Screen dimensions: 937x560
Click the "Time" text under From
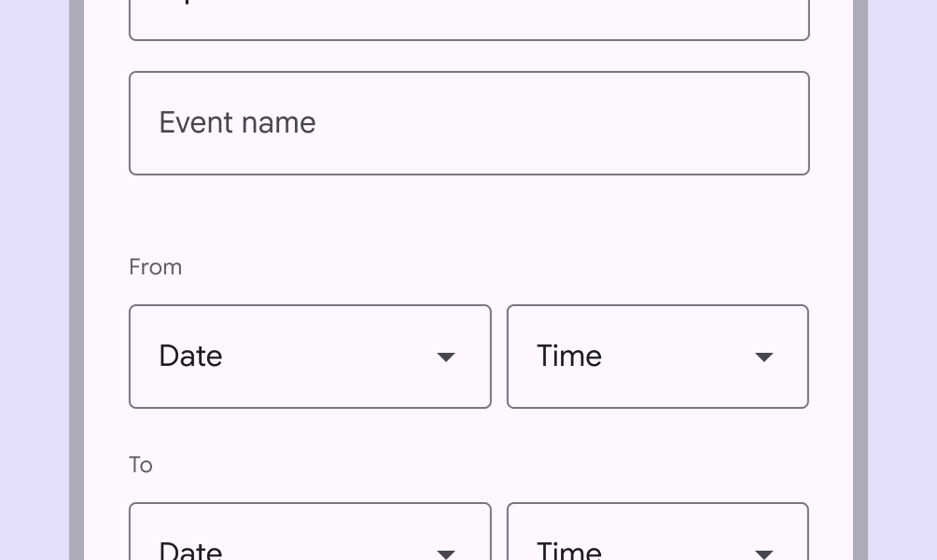(569, 357)
